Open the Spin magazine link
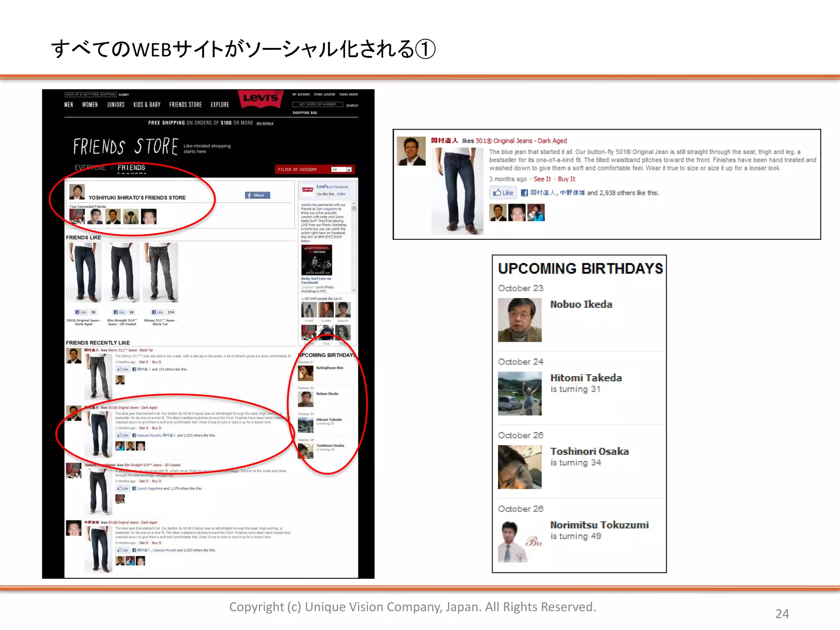Viewport: 840px width, 630px height. coord(327,209)
